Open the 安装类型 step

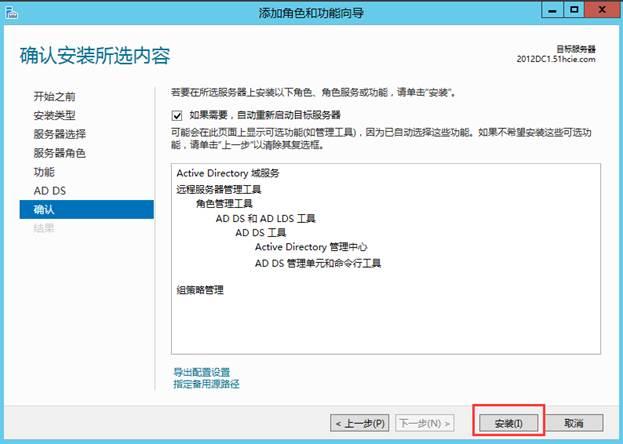click(54, 115)
